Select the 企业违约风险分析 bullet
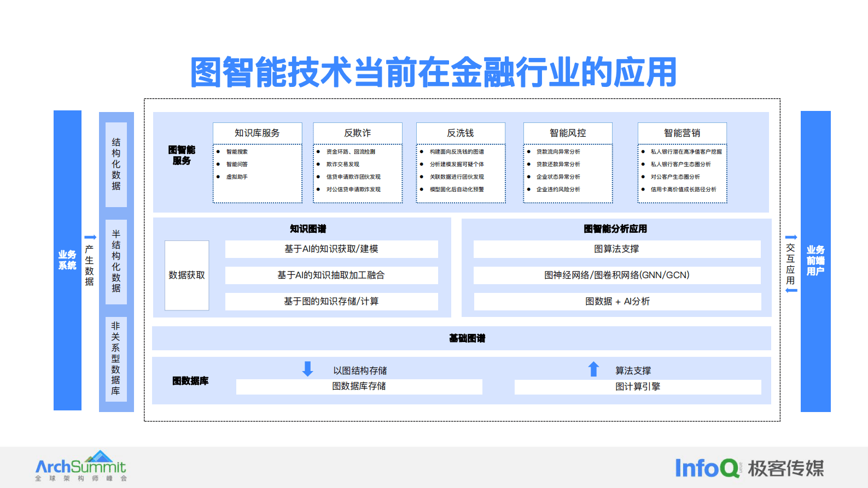 pyautogui.click(x=558, y=190)
